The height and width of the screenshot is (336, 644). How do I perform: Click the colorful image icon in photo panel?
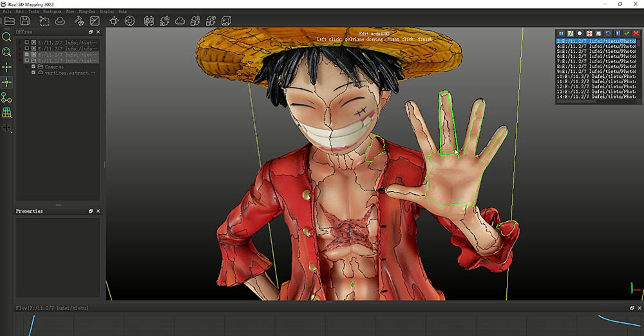(x=570, y=34)
